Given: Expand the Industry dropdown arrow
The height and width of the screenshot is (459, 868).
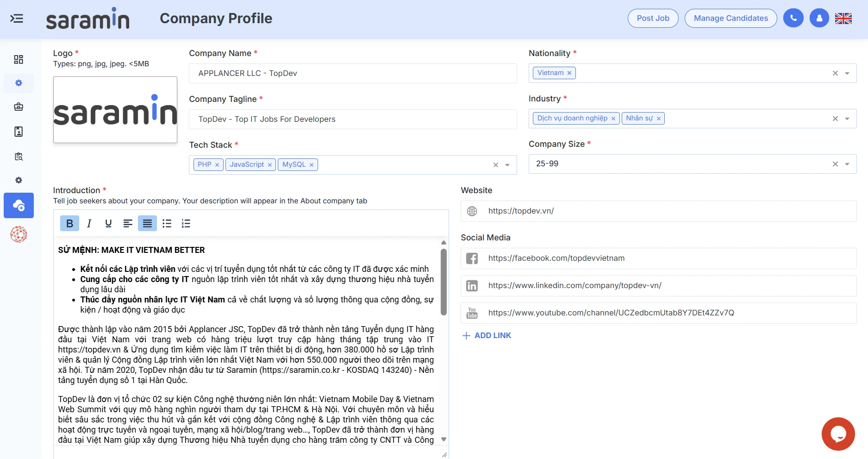Looking at the screenshot, I should pos(847,119).
